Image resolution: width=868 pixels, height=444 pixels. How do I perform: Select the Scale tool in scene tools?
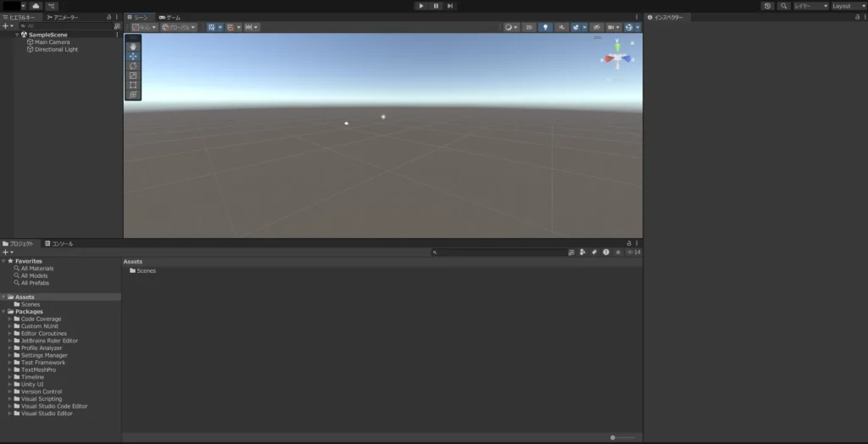click(x=133, y=75)
